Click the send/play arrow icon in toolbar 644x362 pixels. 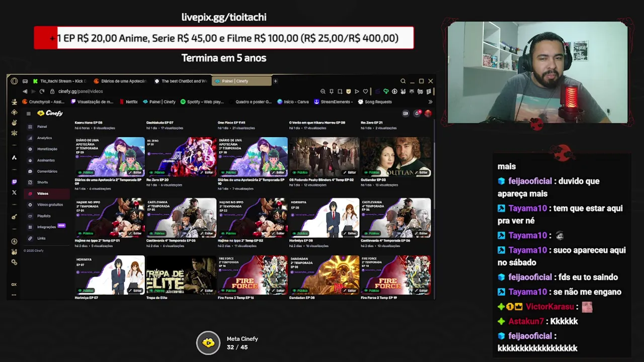point(357,92)
